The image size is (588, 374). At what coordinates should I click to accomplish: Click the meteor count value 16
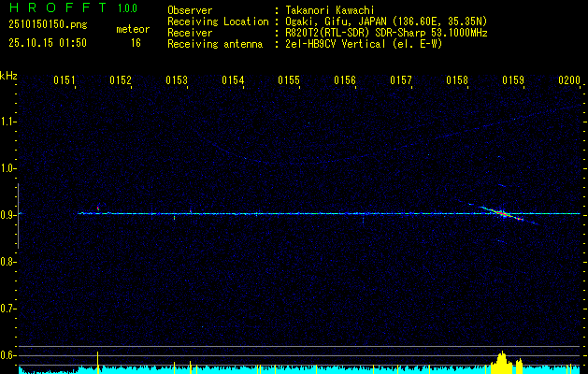pyautogui.click(x=136, y=42)
